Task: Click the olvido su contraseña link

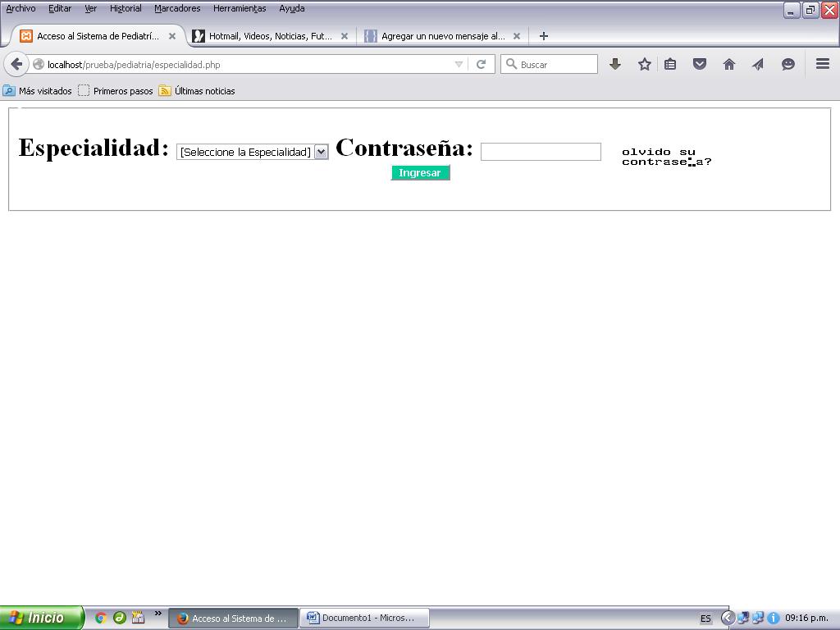Action: pyautogui.click(x=666, y=157)
